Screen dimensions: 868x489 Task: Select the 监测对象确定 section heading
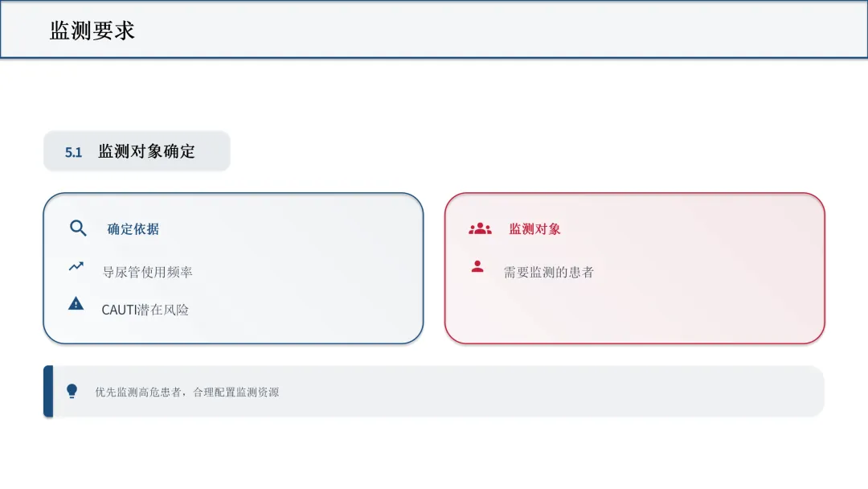(x=147, y=151)
